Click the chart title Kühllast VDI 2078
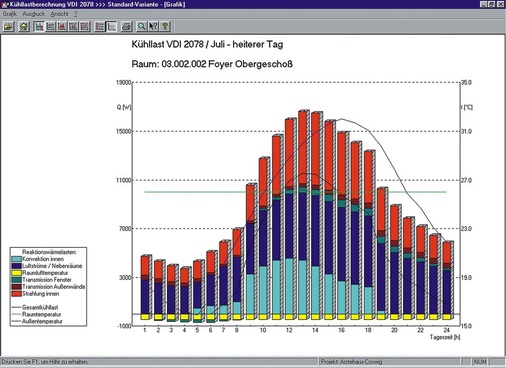 click(x=207, y=44)
